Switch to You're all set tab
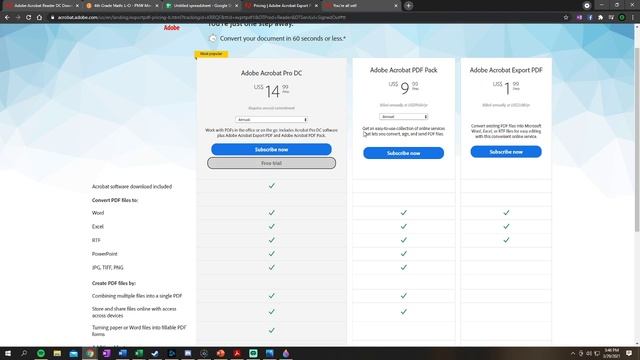This screenshot has height=360, width=640. 361,6
